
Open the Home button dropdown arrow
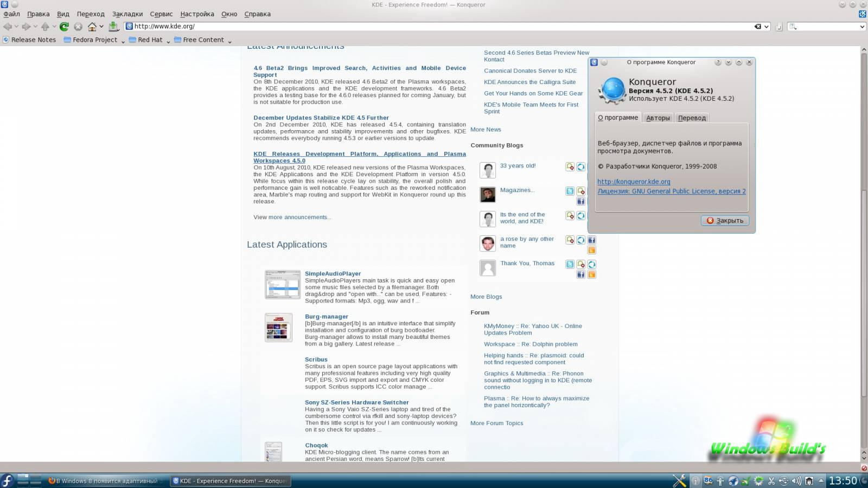pos(101,27)
